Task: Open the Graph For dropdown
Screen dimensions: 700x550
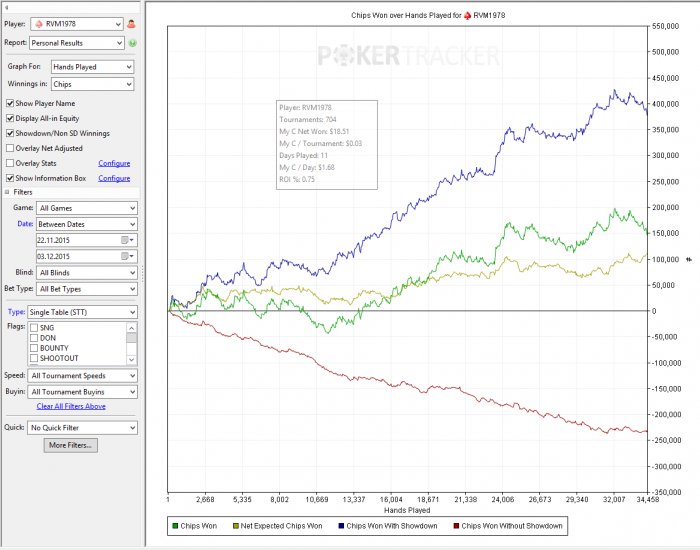Action: pyautogui.click(x=91, y=67)
